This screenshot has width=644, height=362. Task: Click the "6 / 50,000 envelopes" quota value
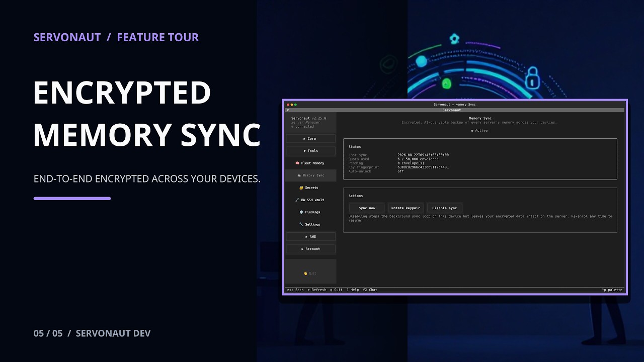418,159
